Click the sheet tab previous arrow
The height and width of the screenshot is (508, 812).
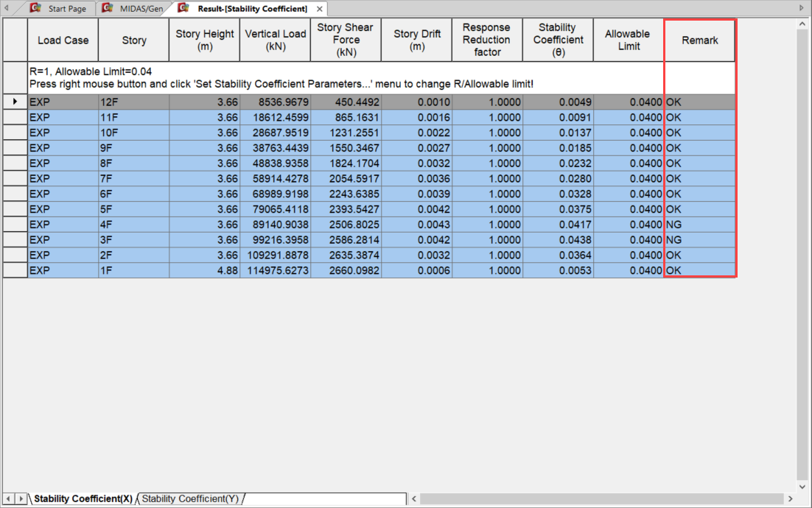9,498
